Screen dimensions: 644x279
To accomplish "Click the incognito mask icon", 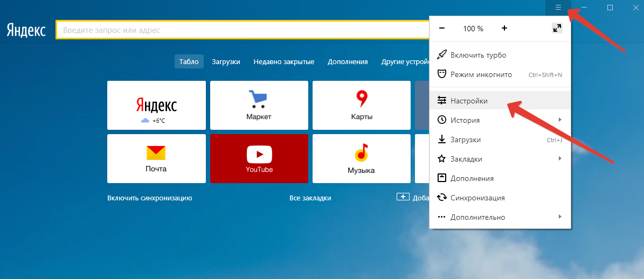I will coord(441,74).
